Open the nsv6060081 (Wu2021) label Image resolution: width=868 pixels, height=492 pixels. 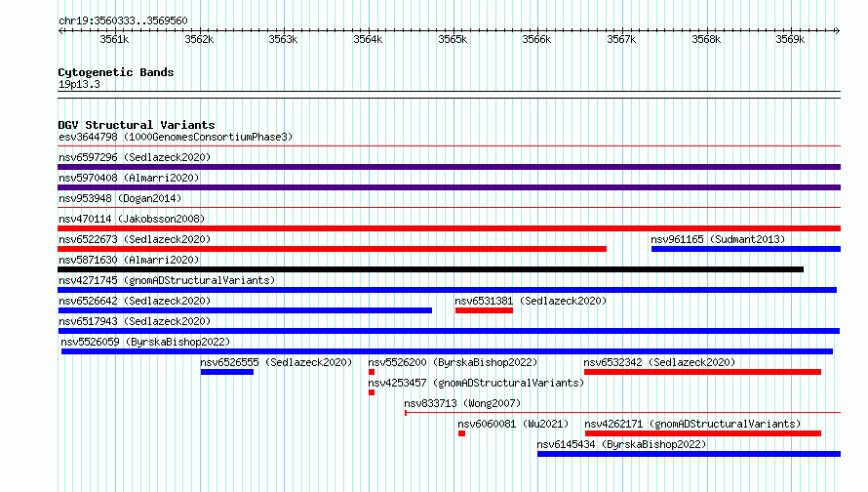(x=513, y=424)
